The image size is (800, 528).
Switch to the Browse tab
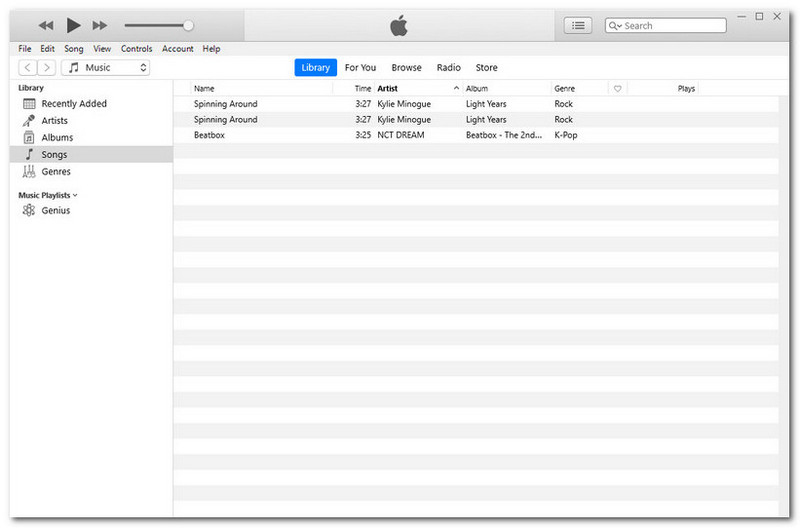click(x=406, y=67)
